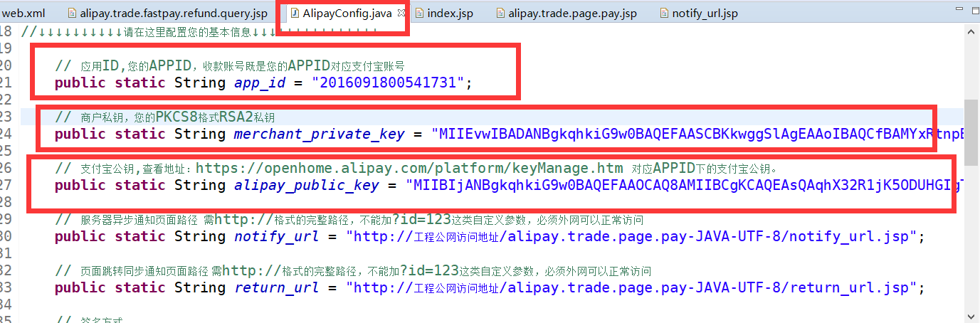The width and height of the screenshot is (980, 323).
Task: Click the vertical scrollbar up arrow
Action: (x=972, y=31)
